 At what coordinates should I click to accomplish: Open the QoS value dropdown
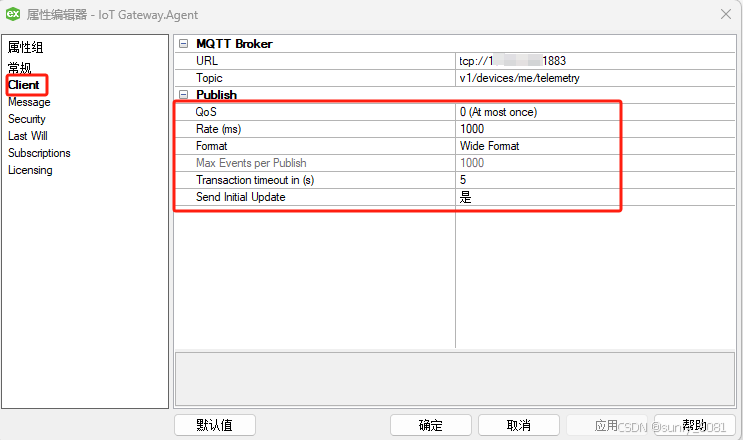click(595, 112)
